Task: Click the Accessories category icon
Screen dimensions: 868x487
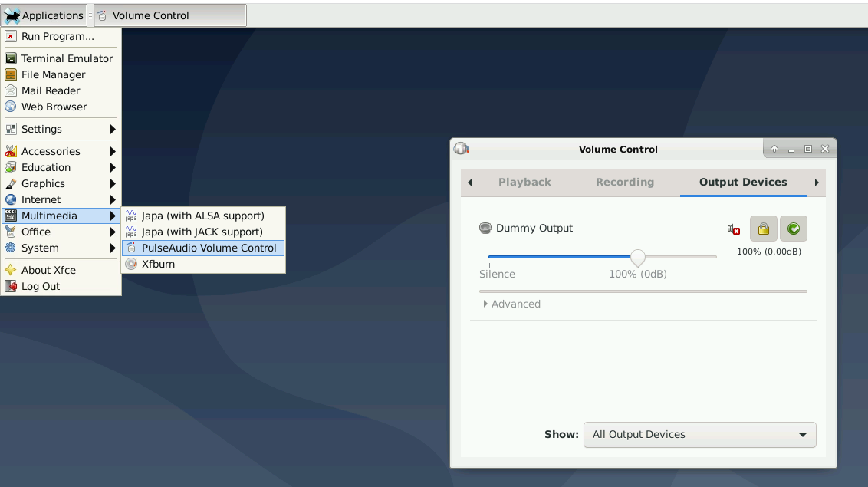Action: [x=11, y=151]
